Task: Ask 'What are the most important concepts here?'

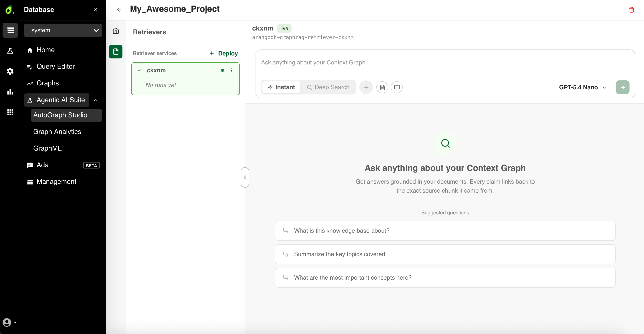Action: point(445,278)
